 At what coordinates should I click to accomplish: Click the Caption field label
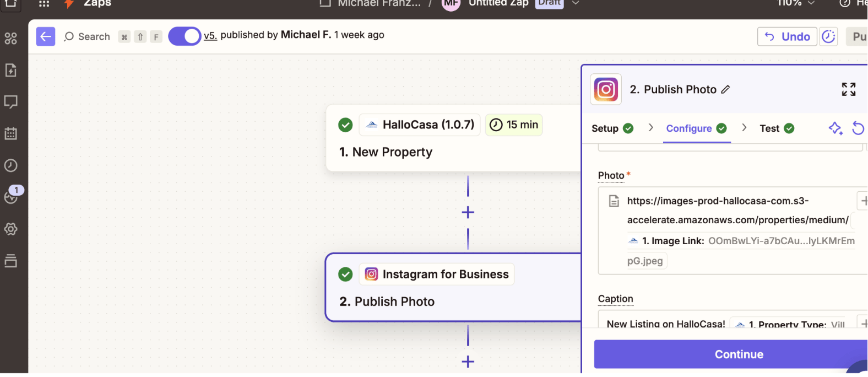[x=616, y=299]
